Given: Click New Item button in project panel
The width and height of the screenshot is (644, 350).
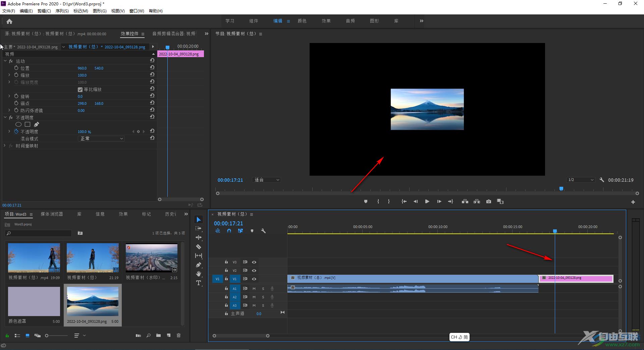Looking at the screenshot, I should coord(169,335).
